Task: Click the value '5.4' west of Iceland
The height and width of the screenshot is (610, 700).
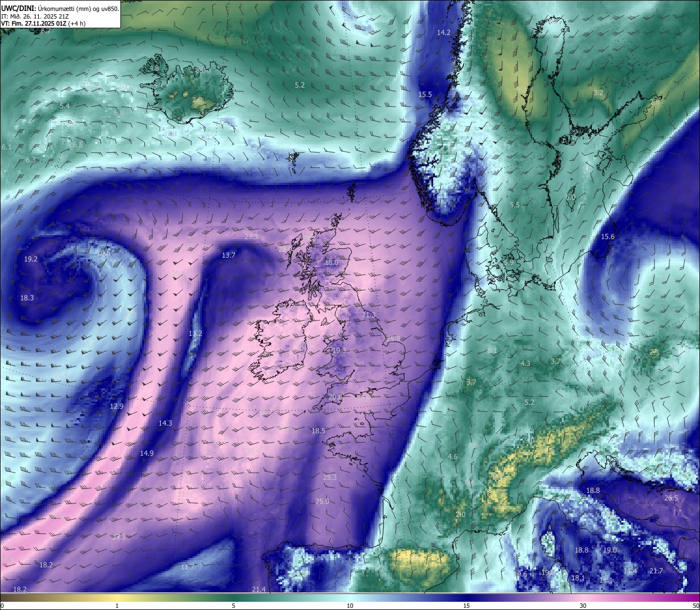Action: point(65,105)
